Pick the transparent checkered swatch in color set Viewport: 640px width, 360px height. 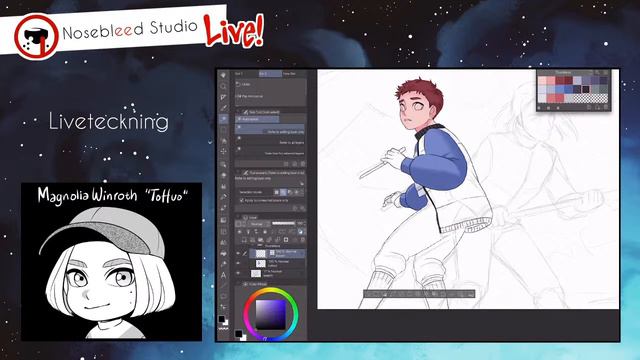pos(590,98)
